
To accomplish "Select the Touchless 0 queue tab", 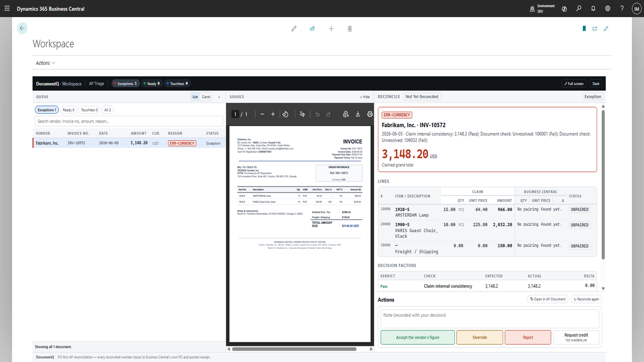I will click(x=90, y=110).
